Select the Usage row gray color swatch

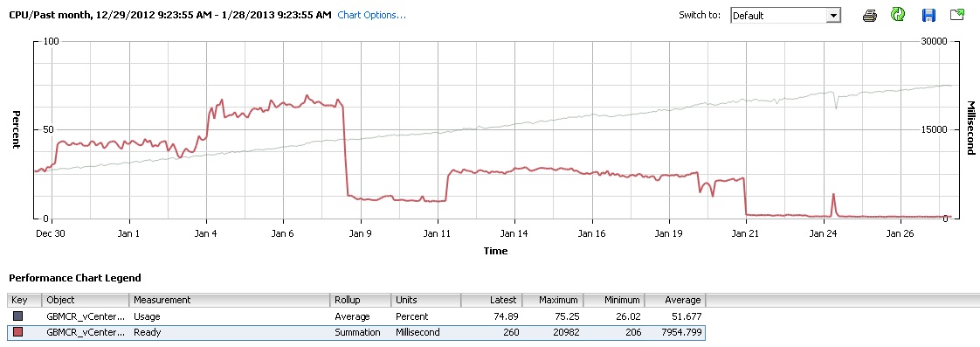click(17, 316)
